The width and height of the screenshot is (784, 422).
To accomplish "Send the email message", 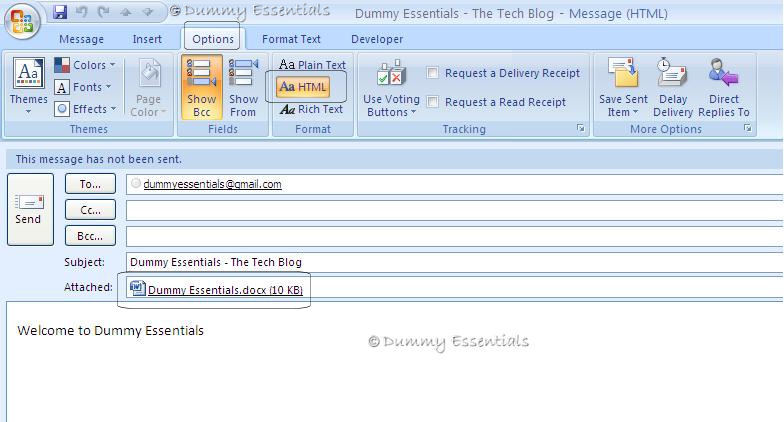I will (x=30, y=210).
